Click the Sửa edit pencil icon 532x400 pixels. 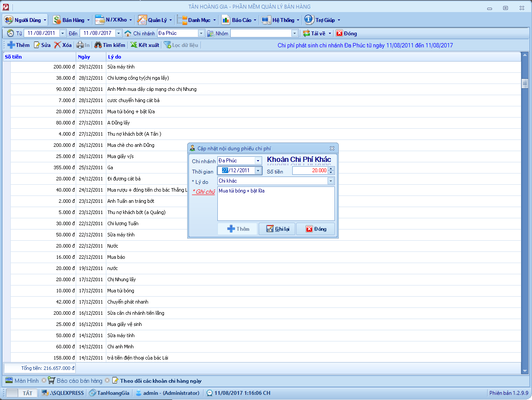tap(37, 45)
